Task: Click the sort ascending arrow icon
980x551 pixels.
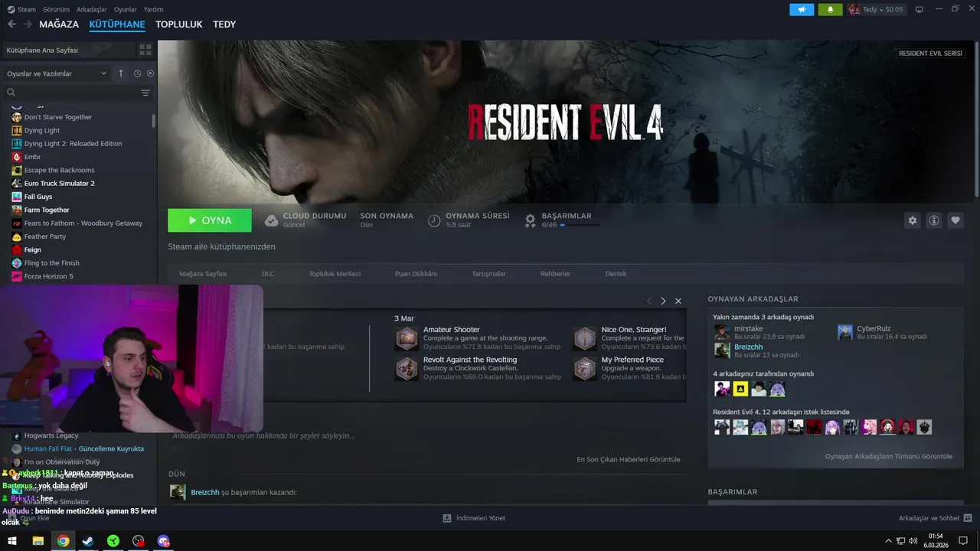Action: pyautogui.click(x=120, y=73)
